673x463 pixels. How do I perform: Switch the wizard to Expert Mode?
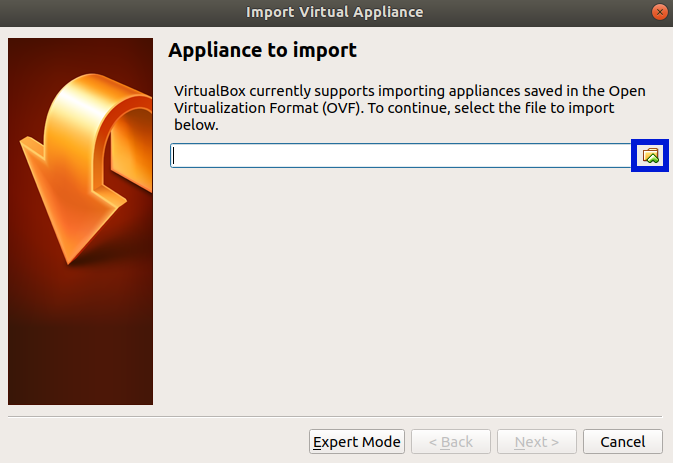click(x=357, y=442)
